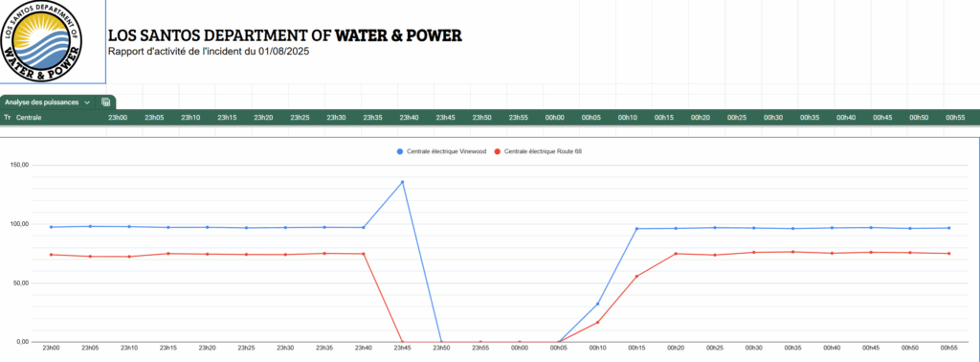This screenshot has height=362, width=980.
Task: Select the 00h45 table column header
Action: [x=881, y=118]
